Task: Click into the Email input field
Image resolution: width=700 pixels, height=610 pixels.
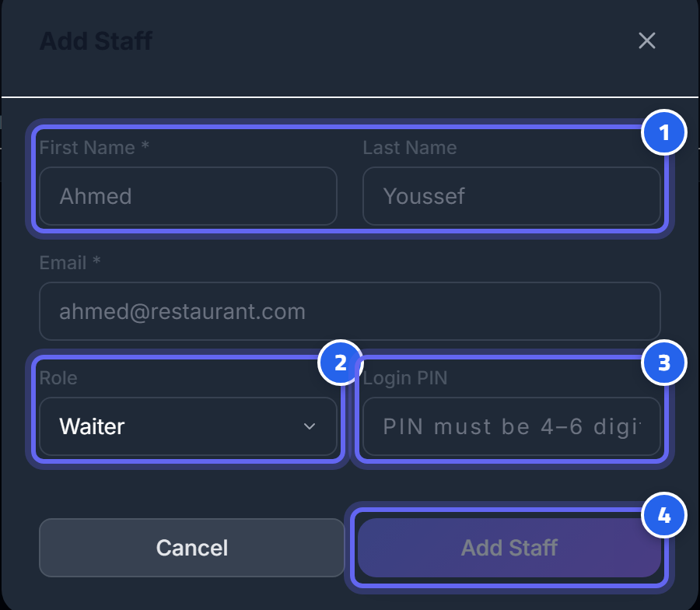Action: 350,311
